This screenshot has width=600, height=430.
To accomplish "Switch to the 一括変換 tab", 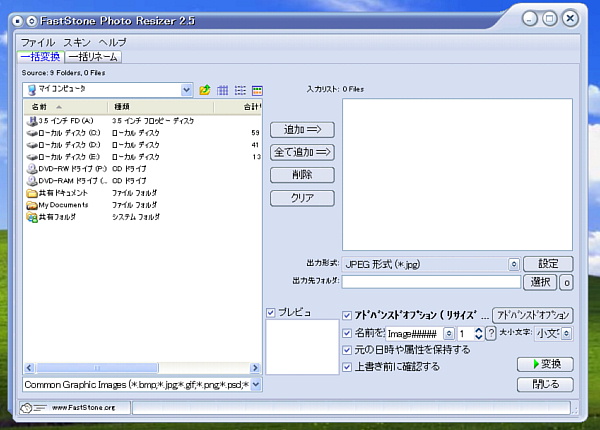I will [41, 57].
